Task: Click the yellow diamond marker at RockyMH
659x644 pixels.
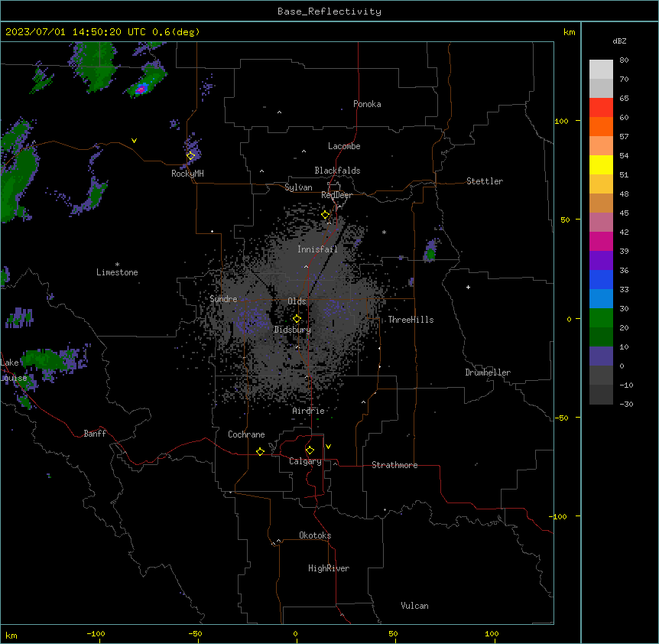Action: coord(191,156)
